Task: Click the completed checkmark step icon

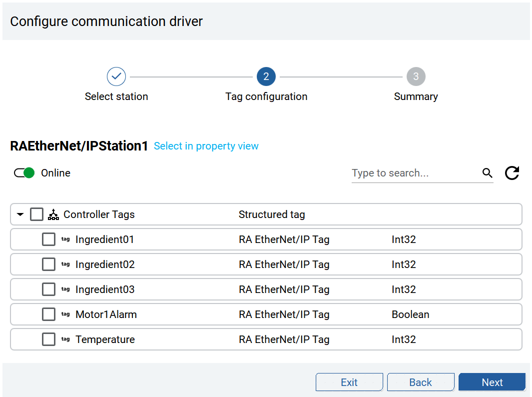Action: tap(116, 76)
